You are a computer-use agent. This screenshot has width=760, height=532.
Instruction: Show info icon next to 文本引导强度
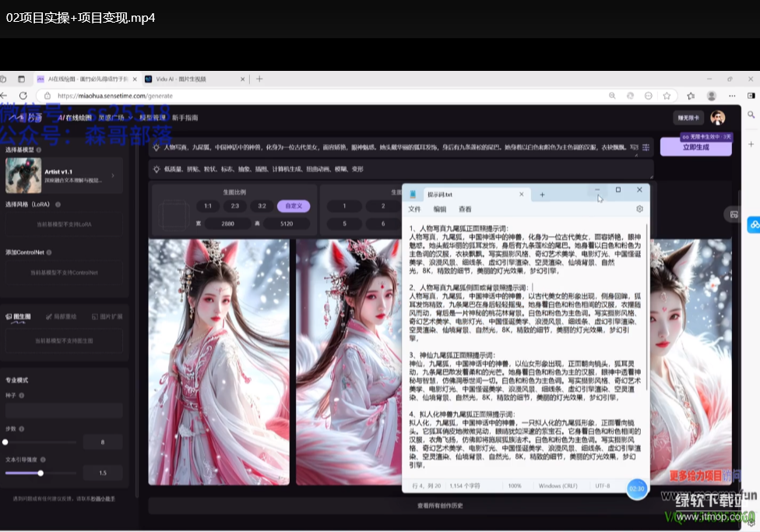(43, 460)
